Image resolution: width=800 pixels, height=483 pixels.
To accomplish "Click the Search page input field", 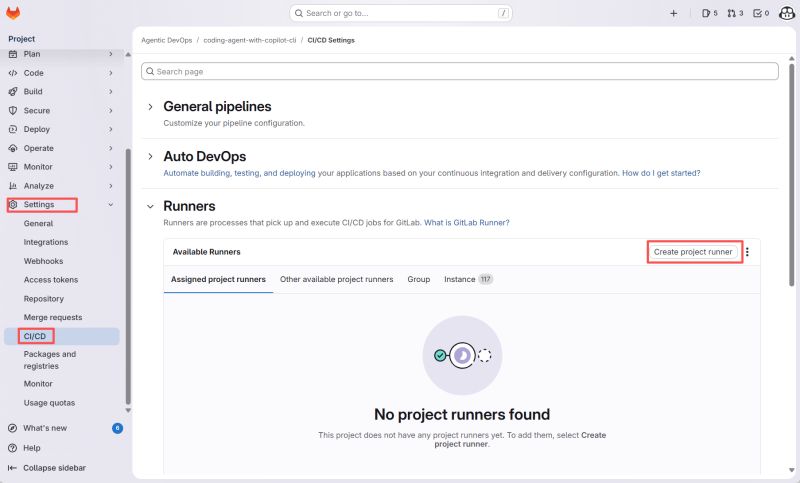I will click(460, 71).
